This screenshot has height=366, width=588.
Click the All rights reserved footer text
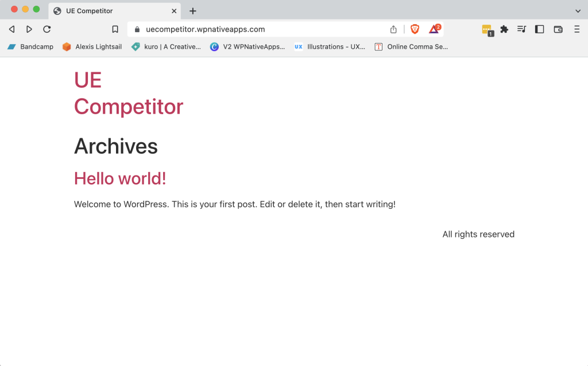pos(478,234)
